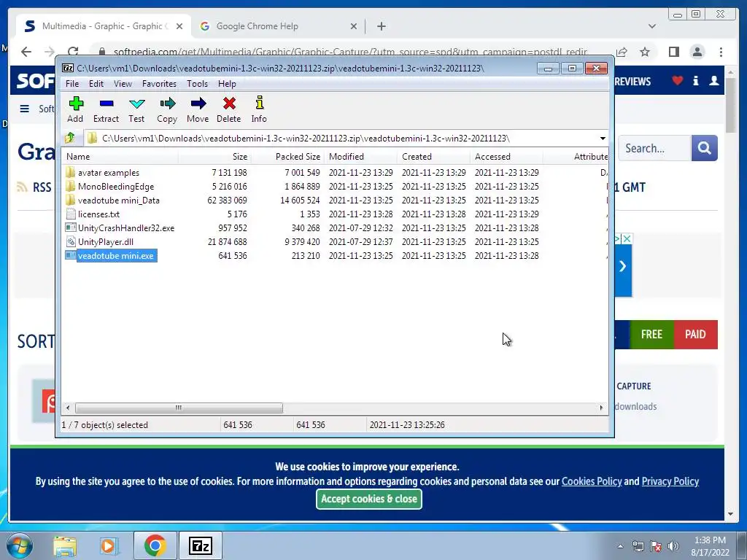Select the licenses.txt file

98,214
